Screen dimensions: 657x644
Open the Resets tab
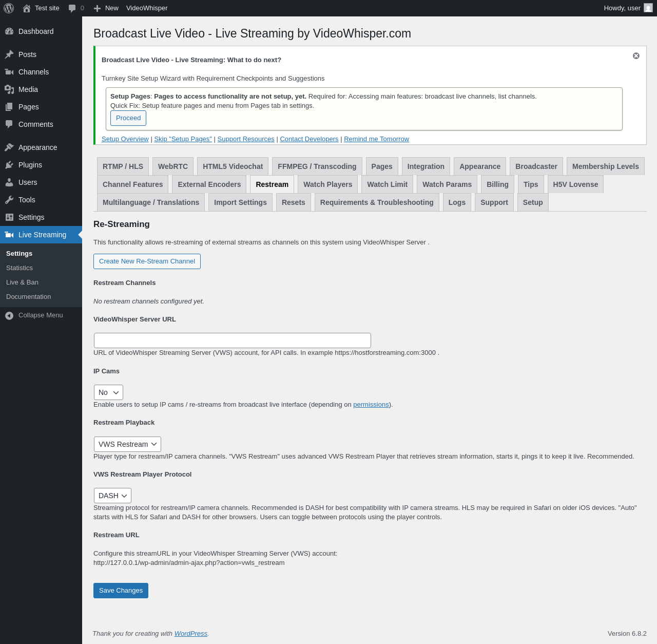pyautogui.click(x=294, y=202)
